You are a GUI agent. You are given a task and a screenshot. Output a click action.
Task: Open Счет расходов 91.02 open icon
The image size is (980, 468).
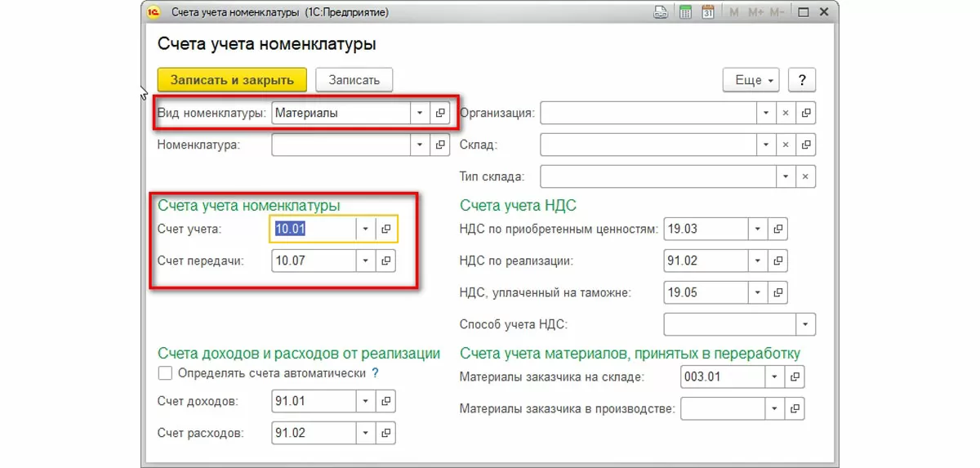[x=386, y=433]
